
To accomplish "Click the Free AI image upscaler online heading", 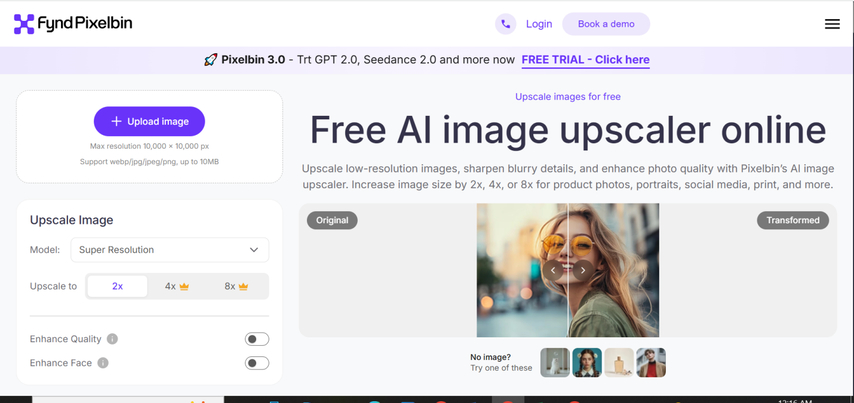I will pyautogui.click(x=568, y=131).
